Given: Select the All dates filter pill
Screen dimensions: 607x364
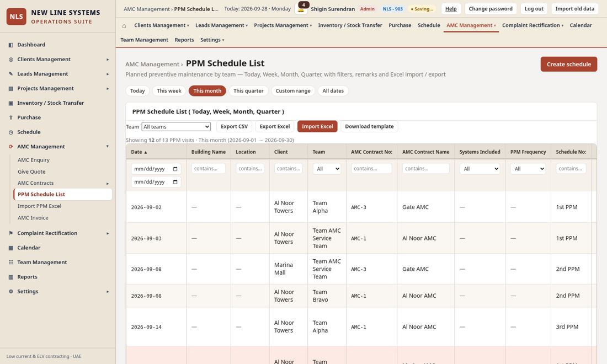Looking at the screenshot, I should point(333,91).
